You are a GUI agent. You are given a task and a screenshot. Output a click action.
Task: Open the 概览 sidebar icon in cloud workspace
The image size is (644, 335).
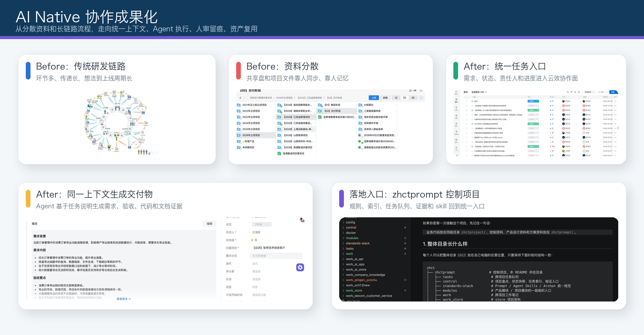[456, 92]
